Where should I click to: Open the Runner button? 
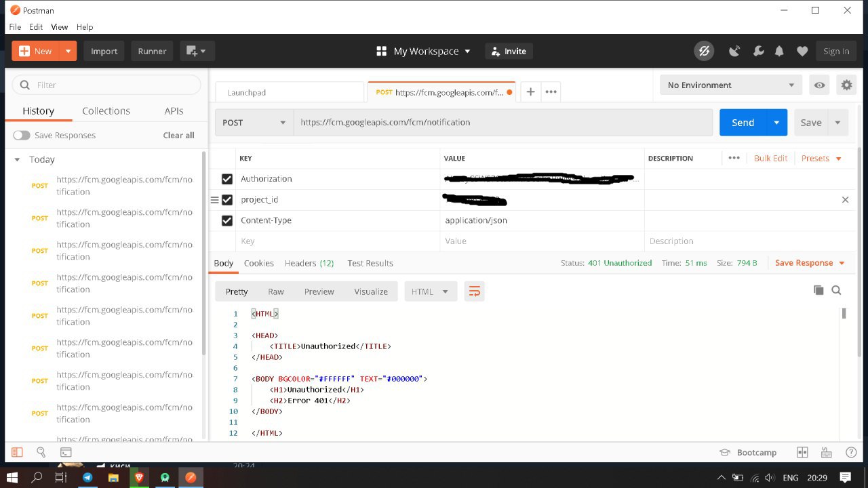(152, 51)
